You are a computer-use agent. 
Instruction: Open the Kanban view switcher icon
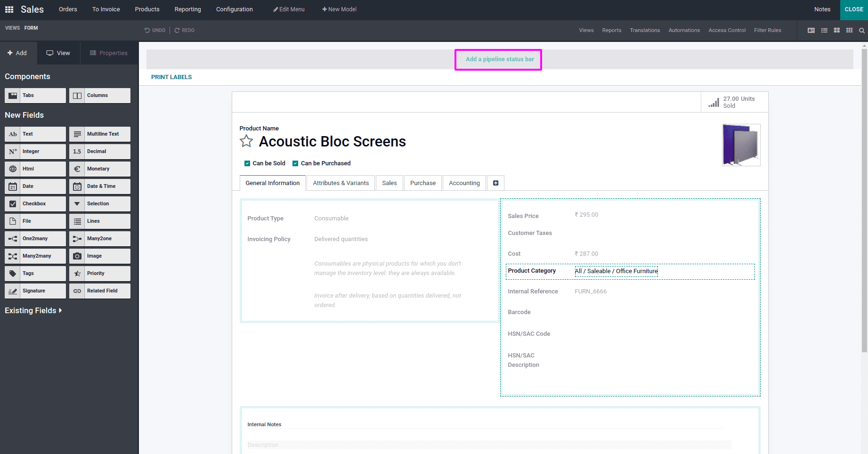[837, 30]
